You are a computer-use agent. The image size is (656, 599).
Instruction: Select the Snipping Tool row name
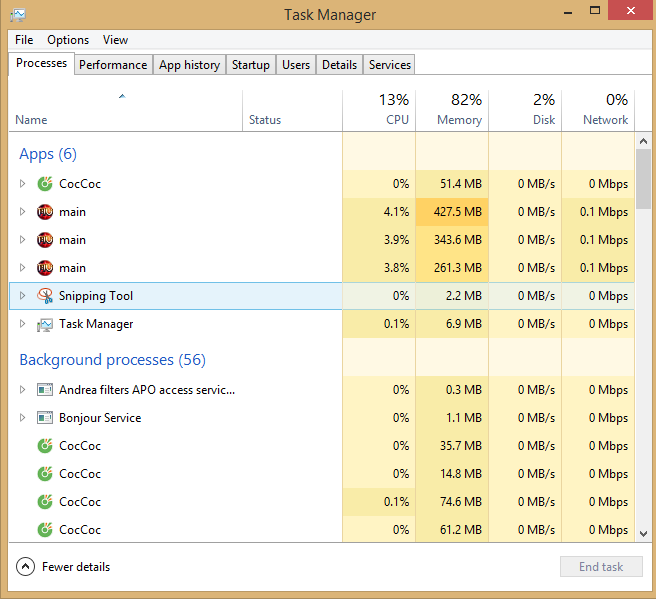click(x=96, y=296)
